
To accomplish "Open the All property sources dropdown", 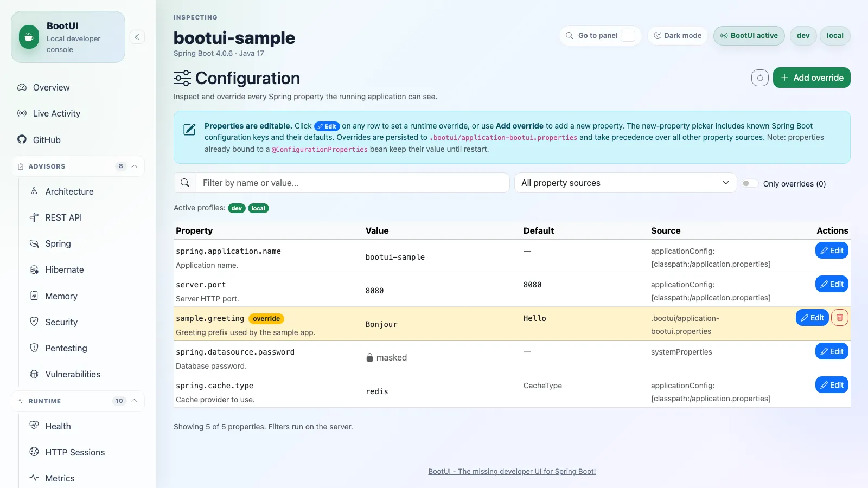I will click(x=625, y=183).
